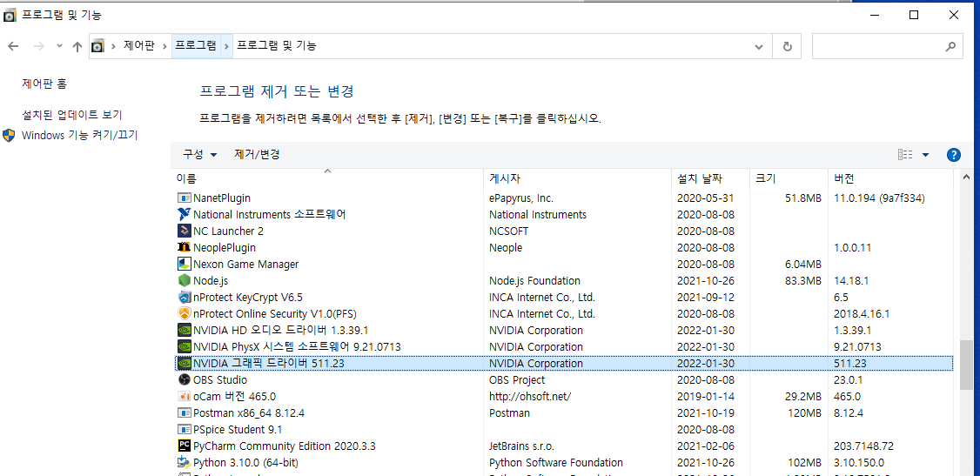Click the Windows 기능 shield icon

pos(9,136)
